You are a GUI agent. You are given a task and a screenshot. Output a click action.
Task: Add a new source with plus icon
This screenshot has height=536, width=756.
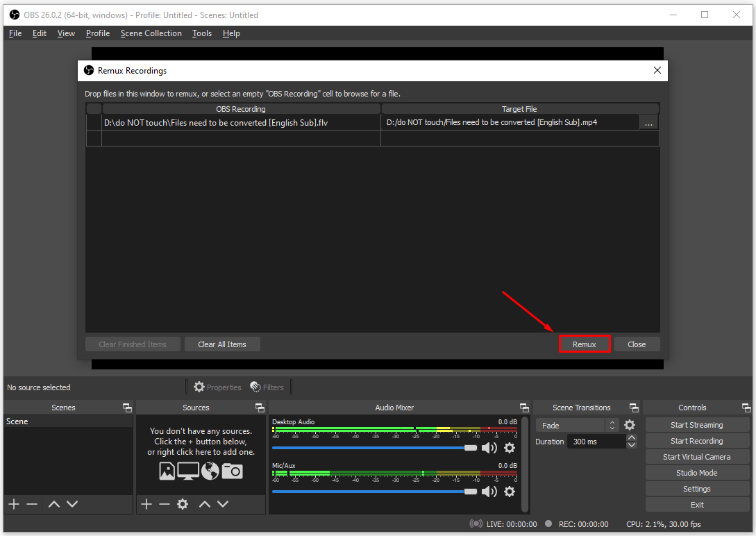[146, 504]
